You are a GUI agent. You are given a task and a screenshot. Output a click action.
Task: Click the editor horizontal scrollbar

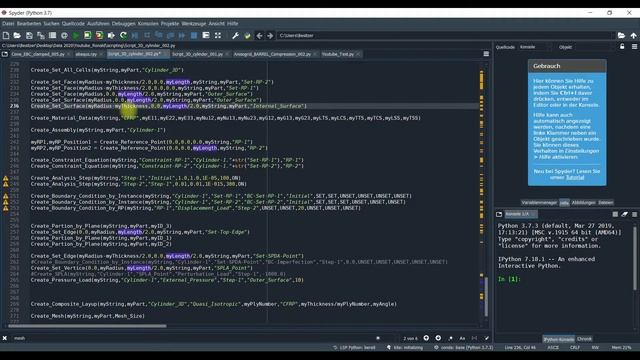(x=87, y=326)
